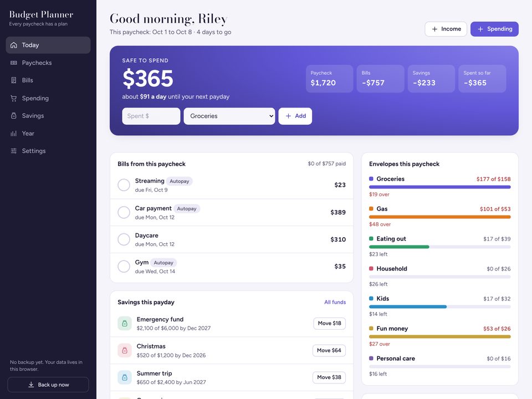Open the Groceries category dropdown
Screen dimensions: 532x399
[229, 116]
